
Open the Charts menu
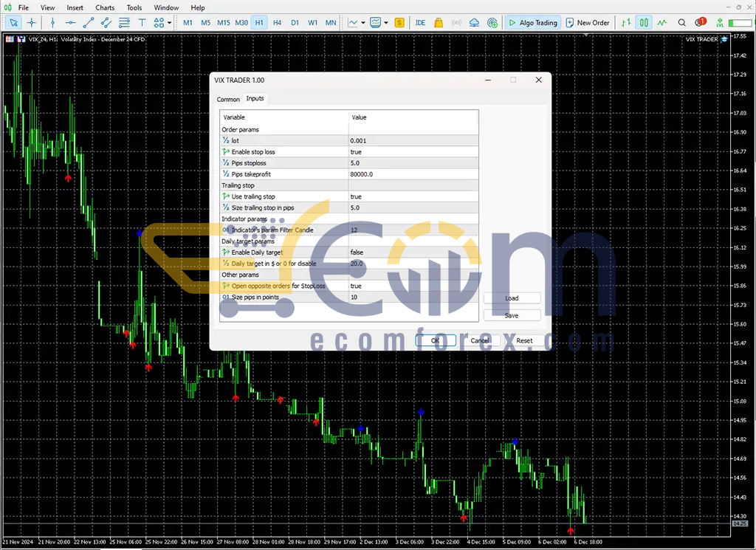coord(105,7)
